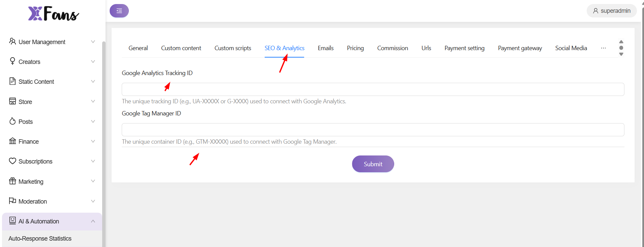Click the Moderation flag icon
This screenshot has width=644, height=247.
12,201
